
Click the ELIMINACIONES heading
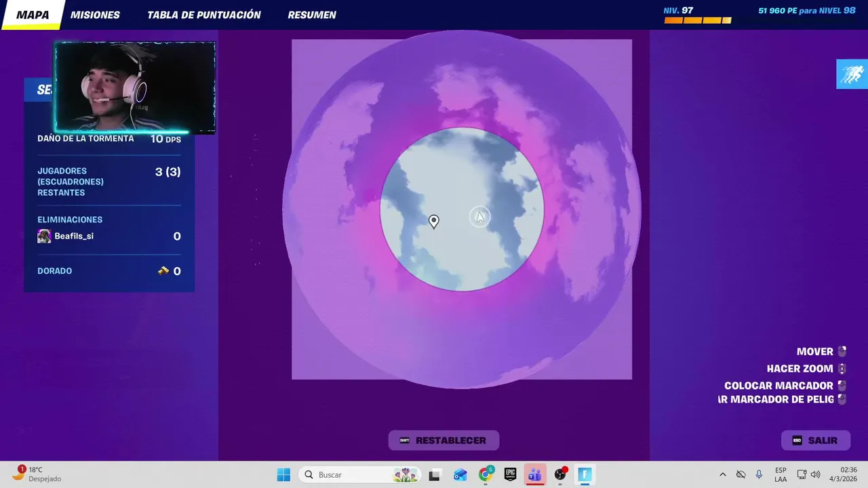(x=70, y=220)
